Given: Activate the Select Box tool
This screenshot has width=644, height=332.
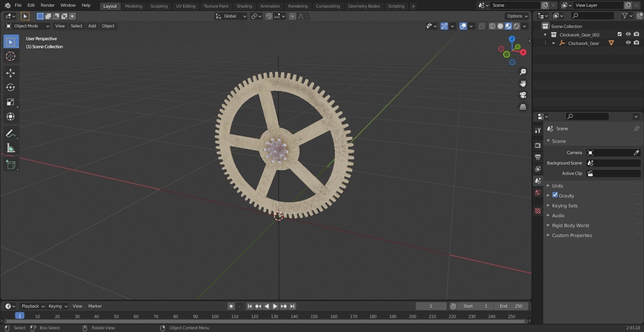Looking at the screenshot, I should 11,42.
